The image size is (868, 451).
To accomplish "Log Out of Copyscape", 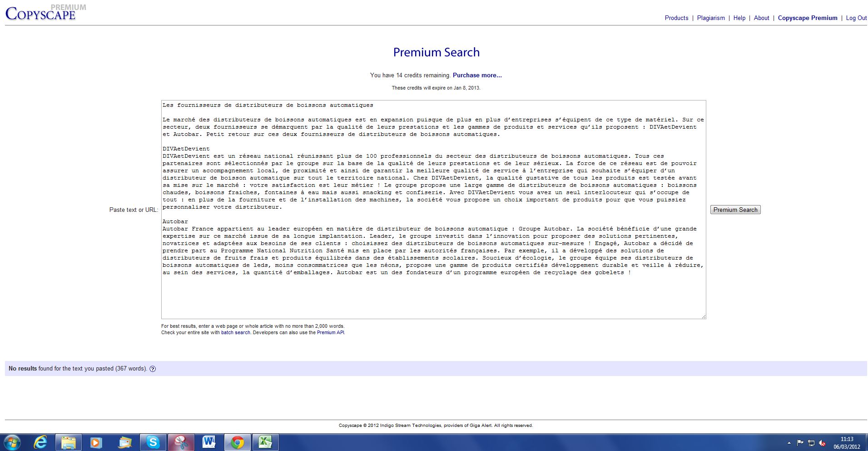I will tap(856, 18).
